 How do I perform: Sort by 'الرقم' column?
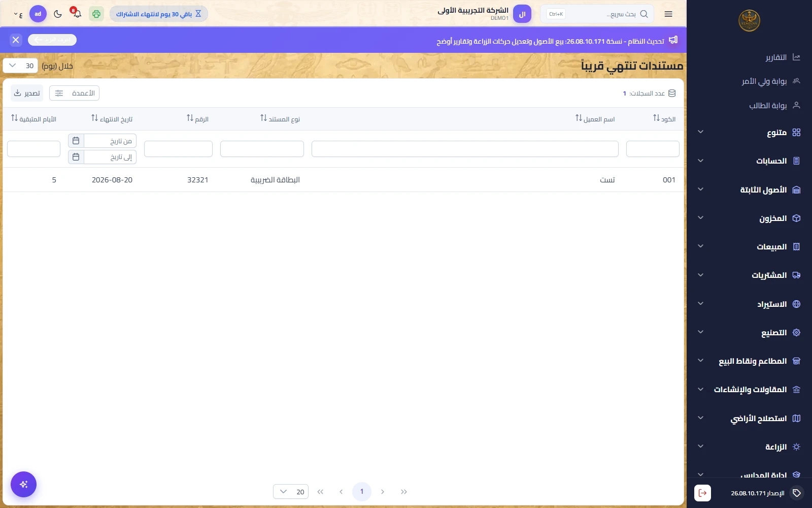pos(197,118)
